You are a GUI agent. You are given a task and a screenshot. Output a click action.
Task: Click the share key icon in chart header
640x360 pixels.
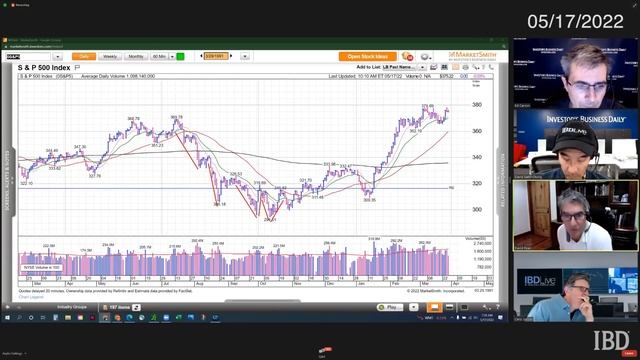476,67
